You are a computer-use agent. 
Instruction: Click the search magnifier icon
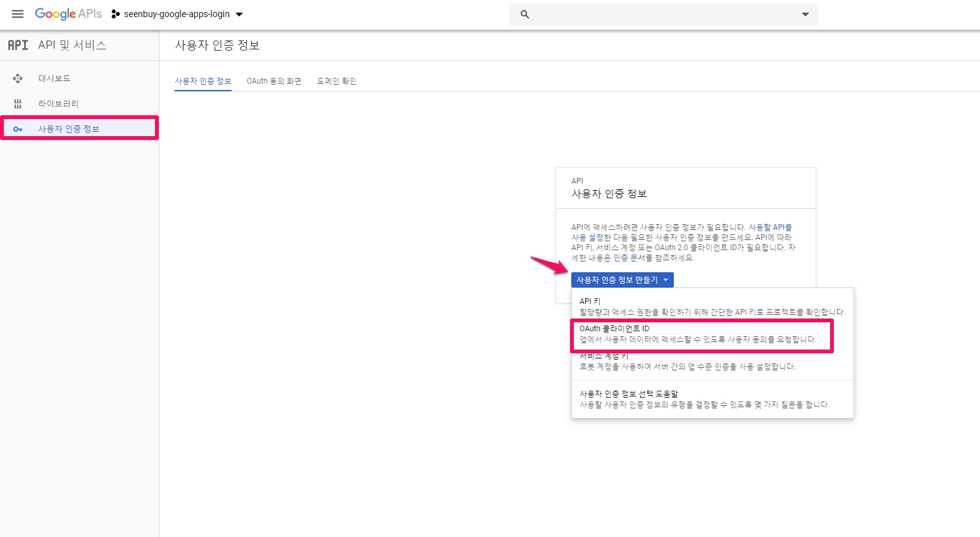524,15
